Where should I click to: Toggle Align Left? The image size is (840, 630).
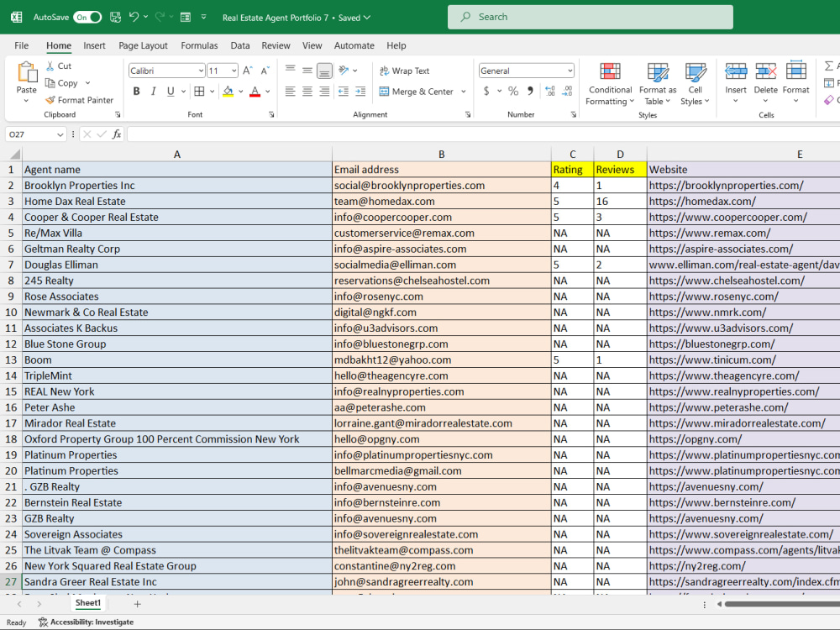(x=291, y=92)
